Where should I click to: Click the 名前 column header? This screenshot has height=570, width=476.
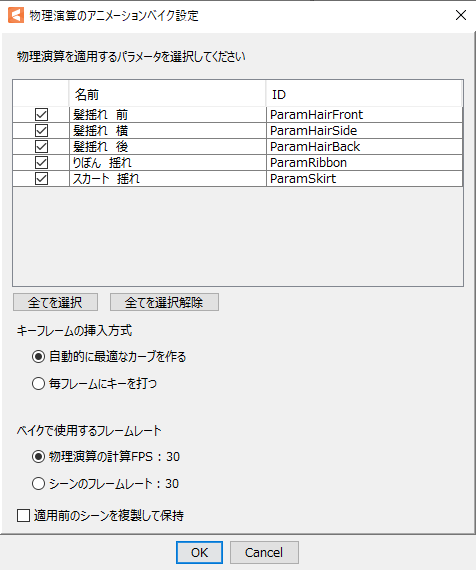[x=167, y=94]
